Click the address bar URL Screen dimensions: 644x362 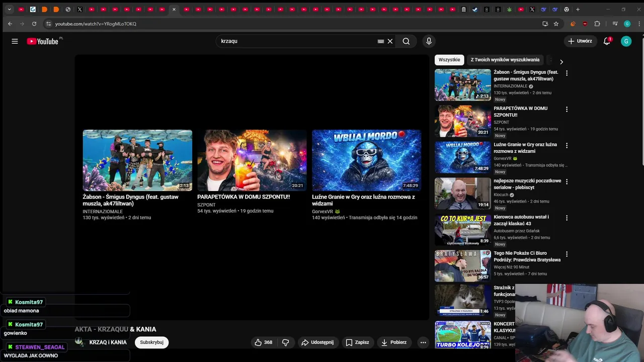click(x=96, y=24)
